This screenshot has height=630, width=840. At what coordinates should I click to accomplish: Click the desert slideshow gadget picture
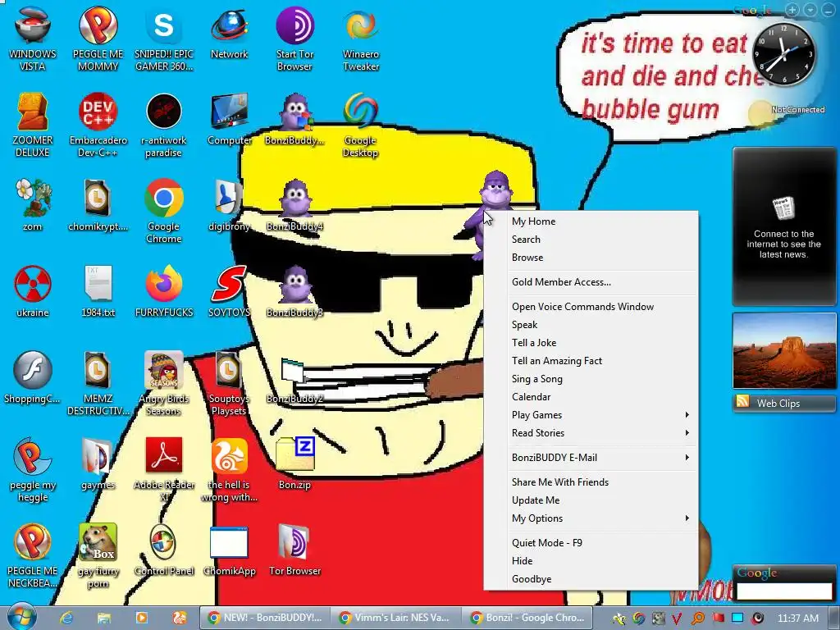pyautogui.click(x=783, y=351)
